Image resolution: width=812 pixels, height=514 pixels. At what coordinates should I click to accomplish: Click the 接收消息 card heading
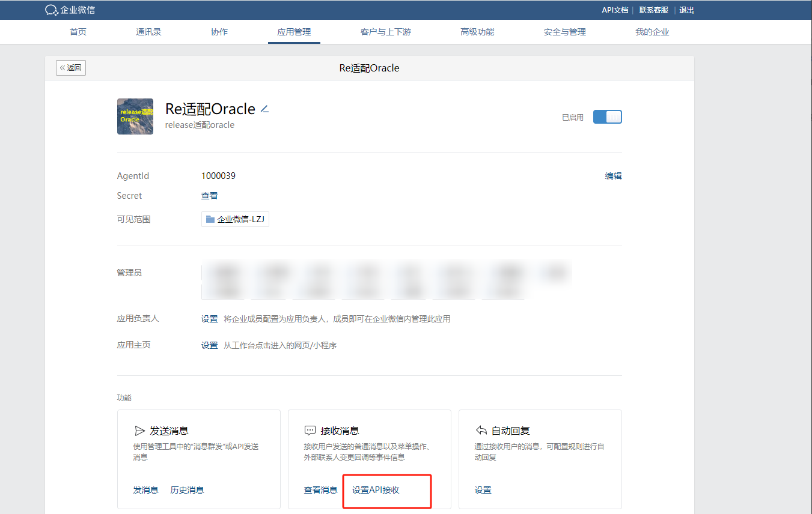[x=340, y=431]
